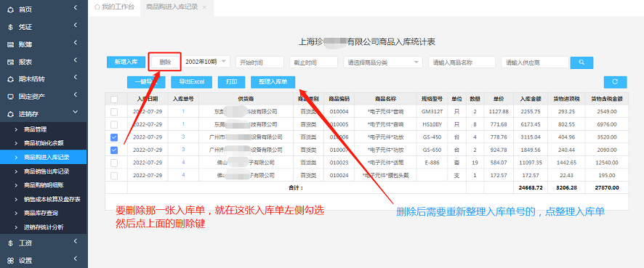Click the 期末结转 icon
The width and height of the screenshot is (644, 268).
coord(11,79)
